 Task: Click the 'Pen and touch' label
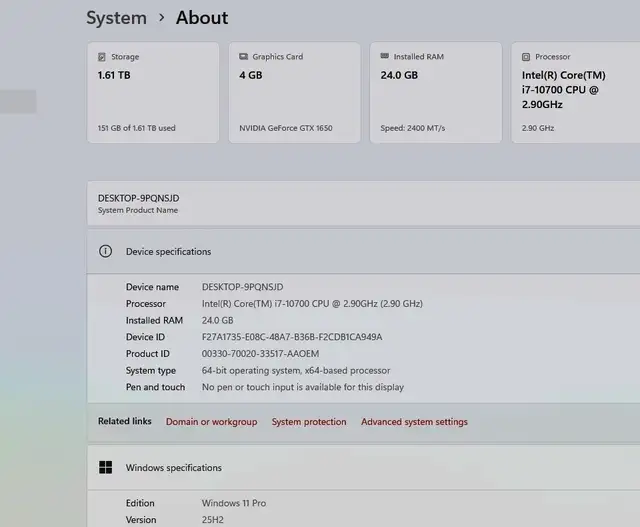tap(155, 387)
